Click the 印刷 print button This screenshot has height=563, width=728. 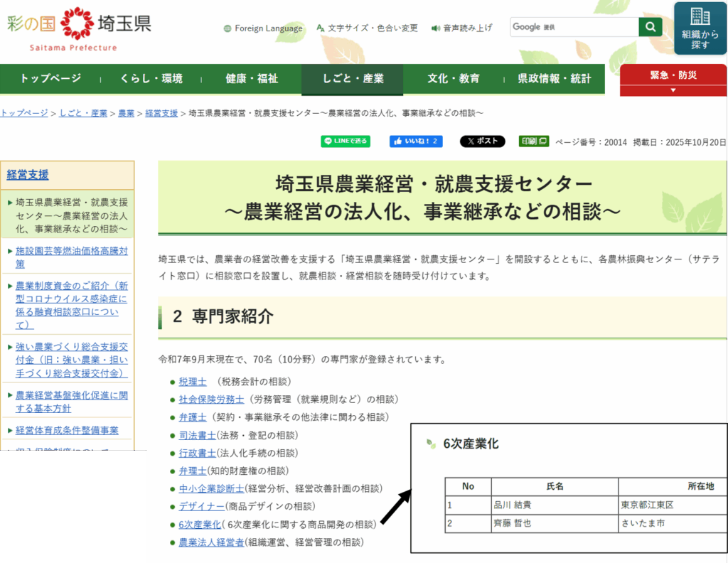coord(533,141)
